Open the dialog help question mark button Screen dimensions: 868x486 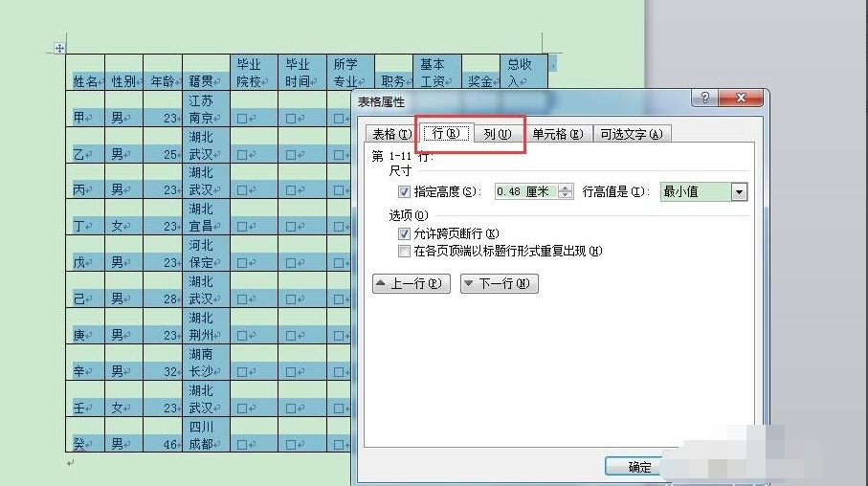click(x=704, y=98)
